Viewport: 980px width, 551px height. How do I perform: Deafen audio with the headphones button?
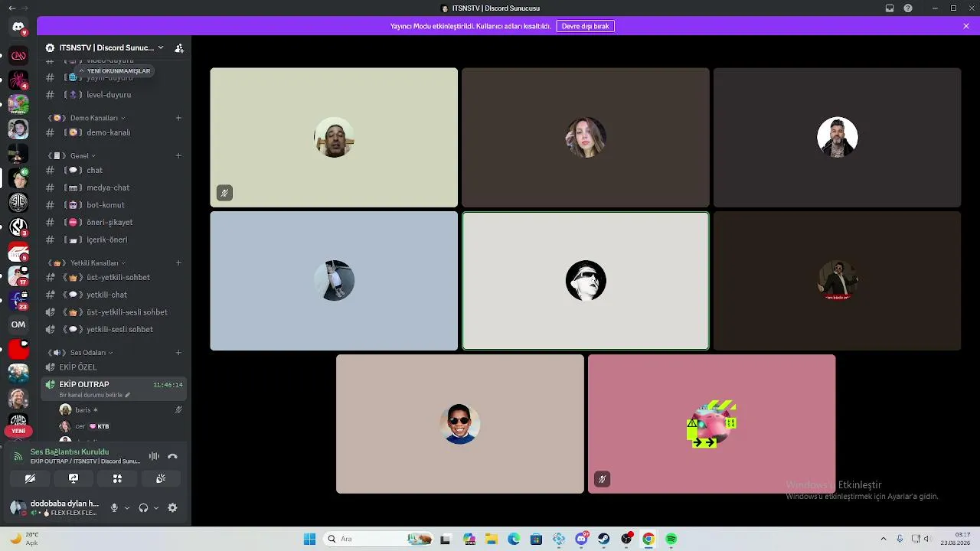143,507
